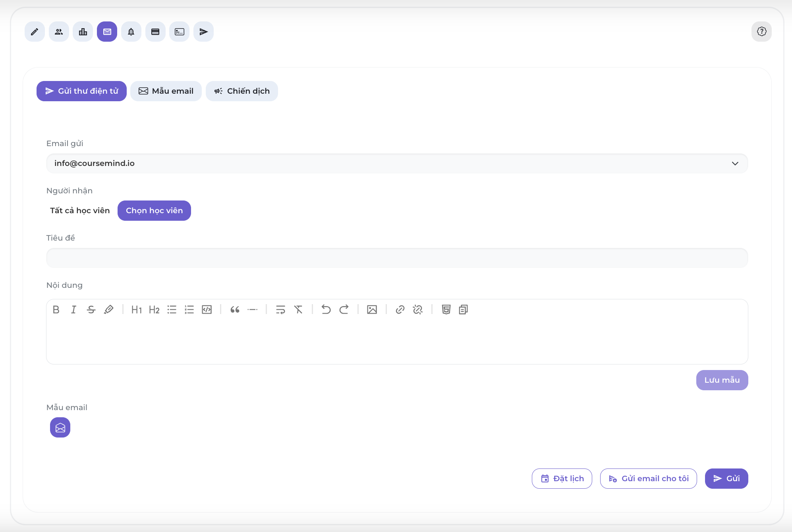This screenshot has height=532, width=792.
Task: Click the Đặt lịch schedule button
Action: (x=562, y=479)
